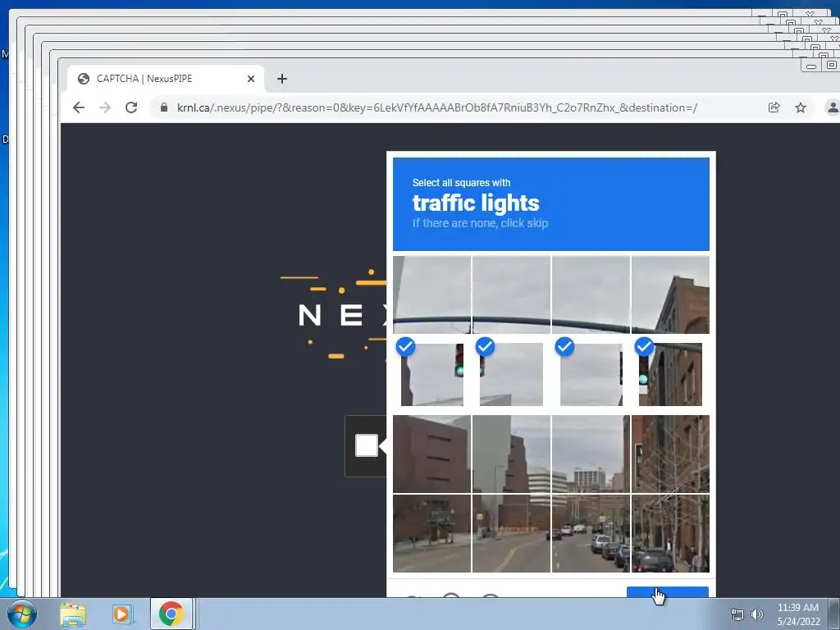Select tile with bare tree against brick building
Viewport: 840px width, 630px height.
(x=670, y=454)
